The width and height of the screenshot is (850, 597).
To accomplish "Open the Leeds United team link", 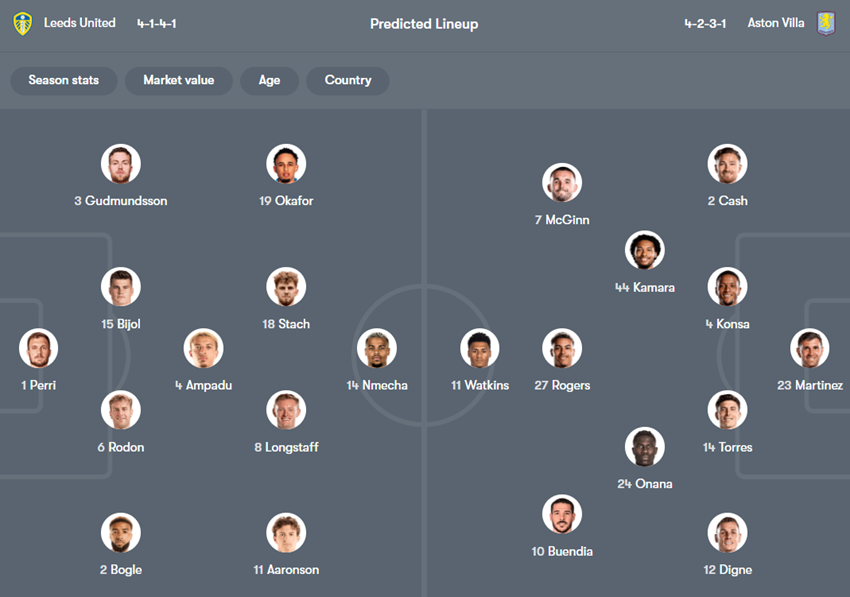I will coord(80,23).
